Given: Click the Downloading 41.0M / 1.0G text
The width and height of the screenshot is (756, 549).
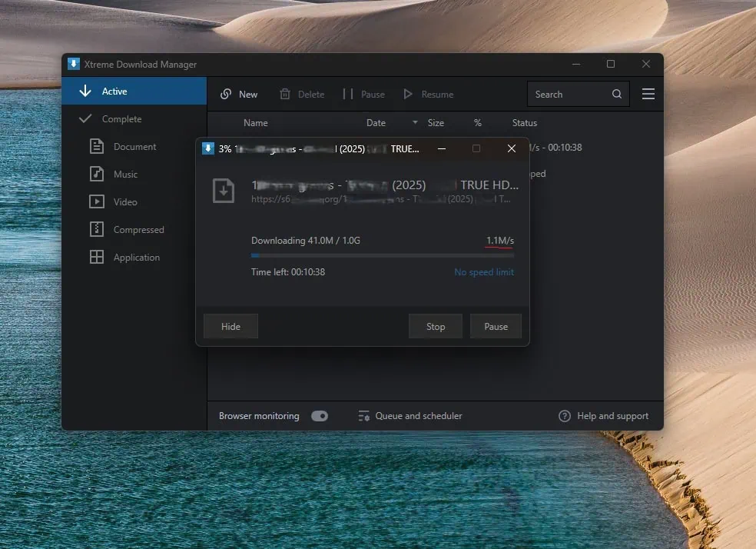Looking at the screenshot, I should tap(306, 240).
